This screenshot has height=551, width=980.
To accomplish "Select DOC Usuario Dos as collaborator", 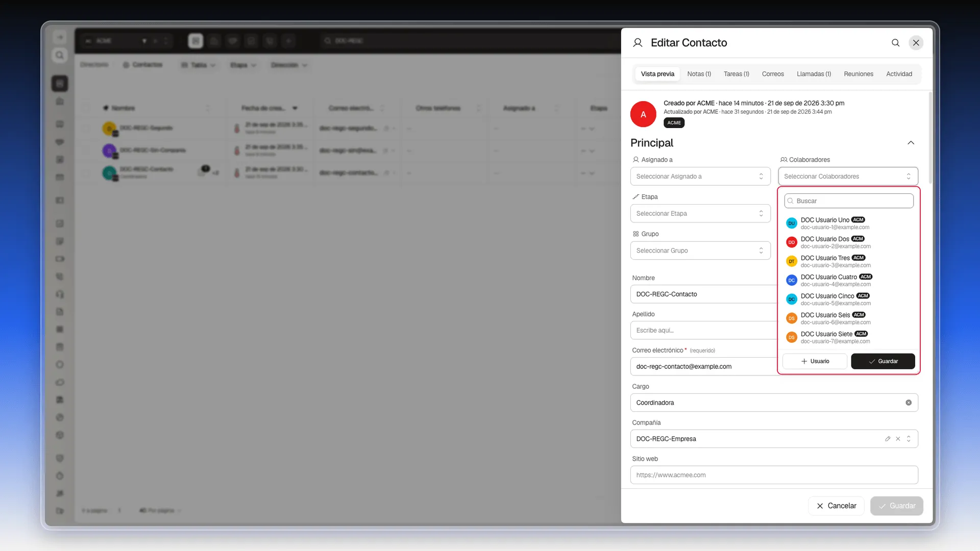I will pyautogui.click(x=849, y=242).
